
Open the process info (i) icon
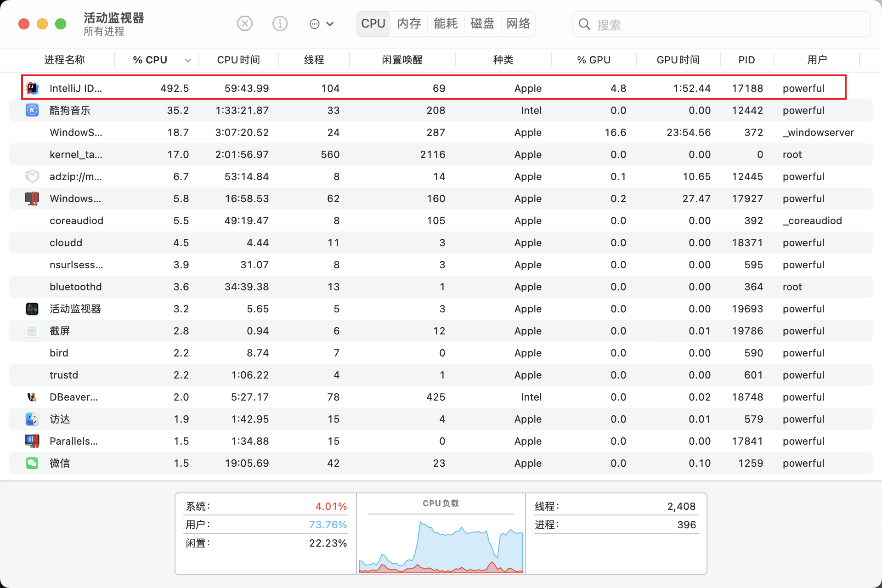280,23
